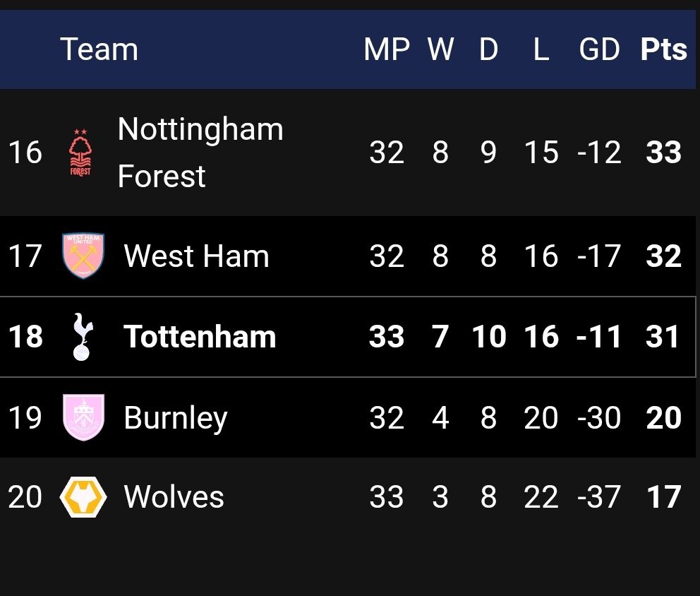Click Tottenham's 31 points value
Image resolution: width=700 pixels, height=596 pixels.
(x=663, y=337)
